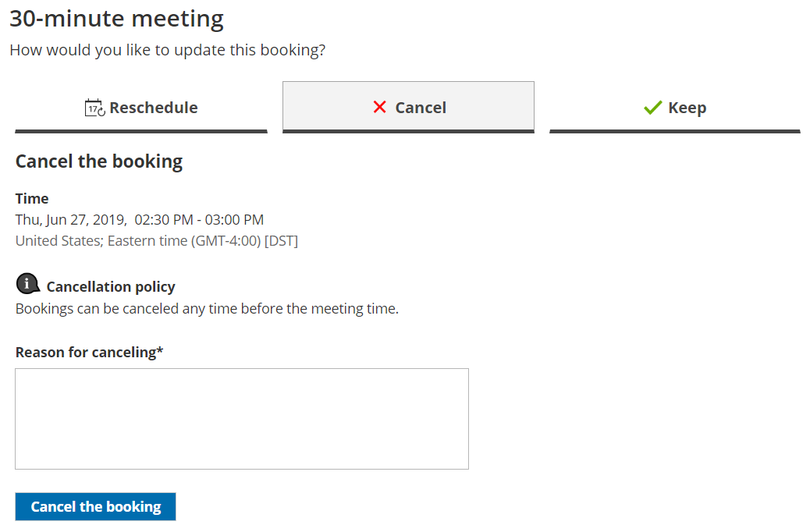Click the date Thu, Jun 27, 2019

click(70, 220)
